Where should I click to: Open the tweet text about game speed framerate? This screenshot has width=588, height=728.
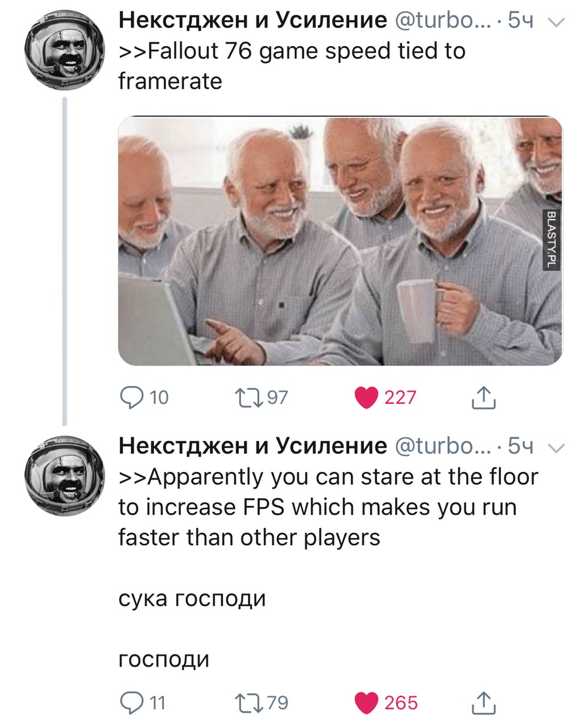pos(292,67)
